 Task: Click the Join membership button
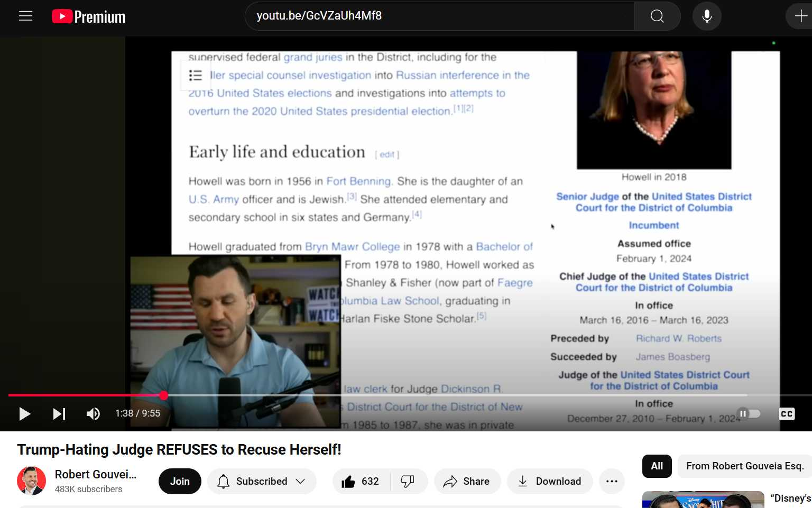point(180,481)
